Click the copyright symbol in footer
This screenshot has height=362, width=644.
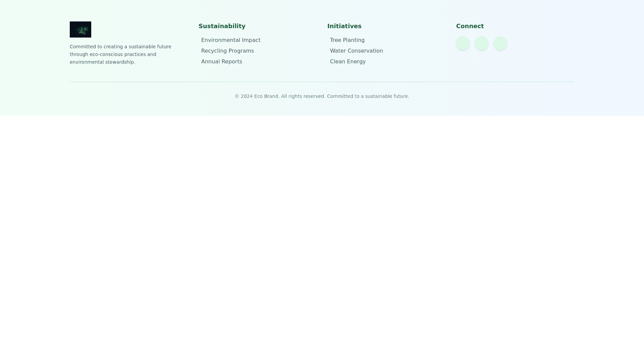(x=237, y=97)
